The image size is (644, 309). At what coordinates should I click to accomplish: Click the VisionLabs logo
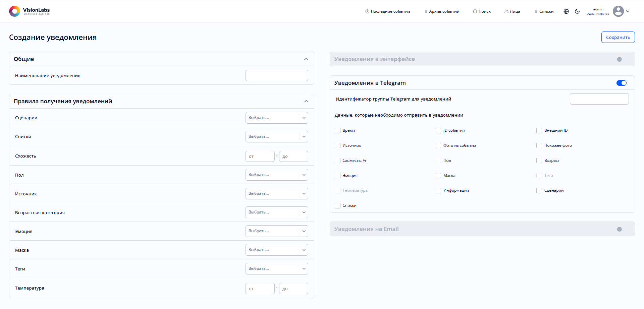29,11
